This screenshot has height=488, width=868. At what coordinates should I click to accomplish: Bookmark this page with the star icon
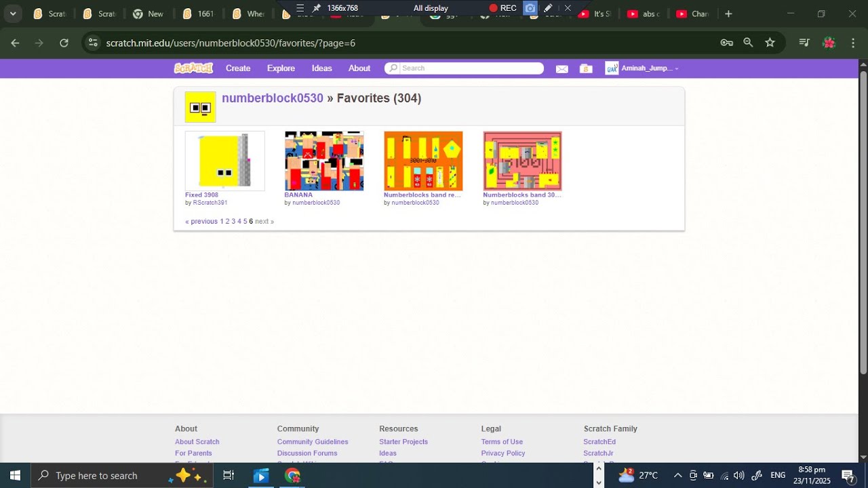[770, 43]
